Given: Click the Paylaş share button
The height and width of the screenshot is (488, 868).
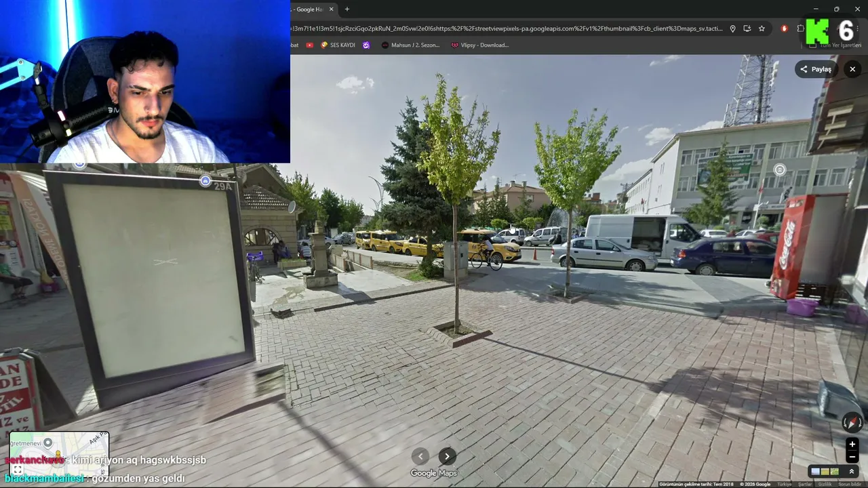Looking at the screenshot, I should [816, 69].
